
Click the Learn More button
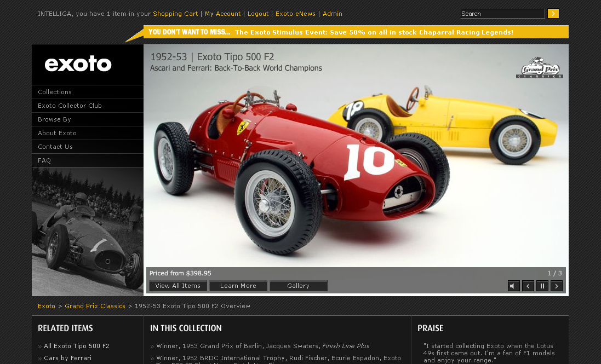pos(238,286)
